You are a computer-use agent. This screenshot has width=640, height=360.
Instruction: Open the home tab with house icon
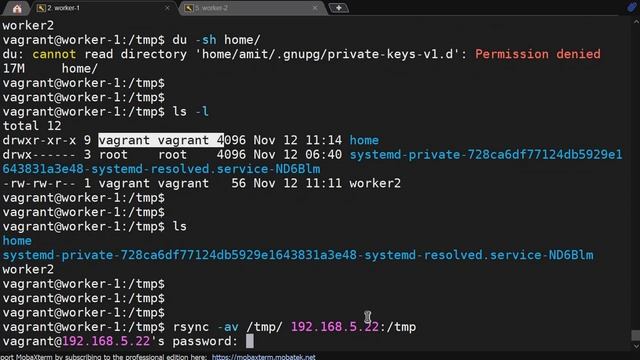tap(17, 9)
